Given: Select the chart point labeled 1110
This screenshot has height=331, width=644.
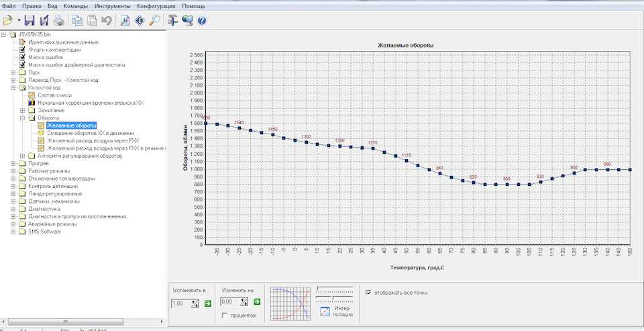Looking at the screenshot, I should (x=407, y=160).
